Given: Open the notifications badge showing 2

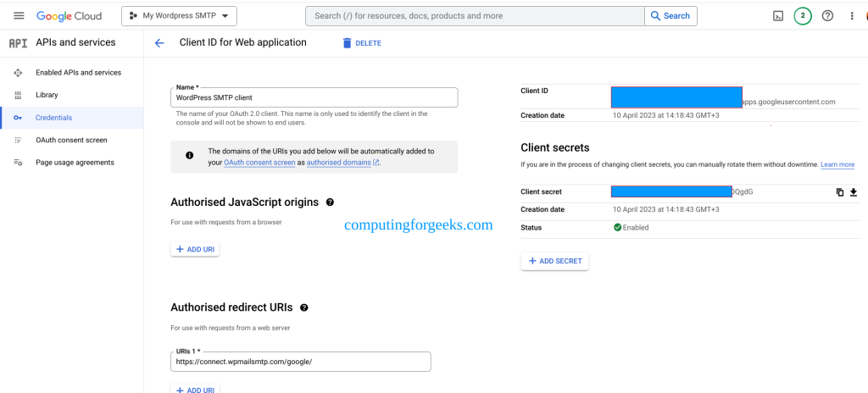Looking at the screenshot, I should [x=803, y=16].
